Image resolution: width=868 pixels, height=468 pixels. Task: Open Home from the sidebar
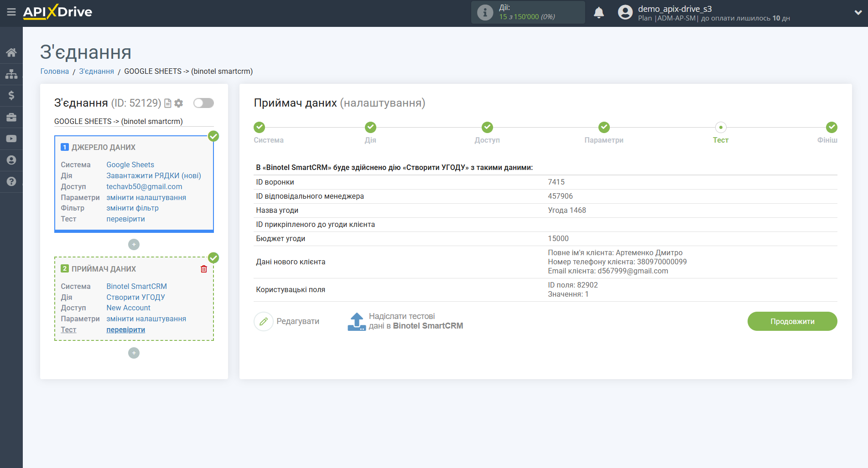[x=11, y=52]
